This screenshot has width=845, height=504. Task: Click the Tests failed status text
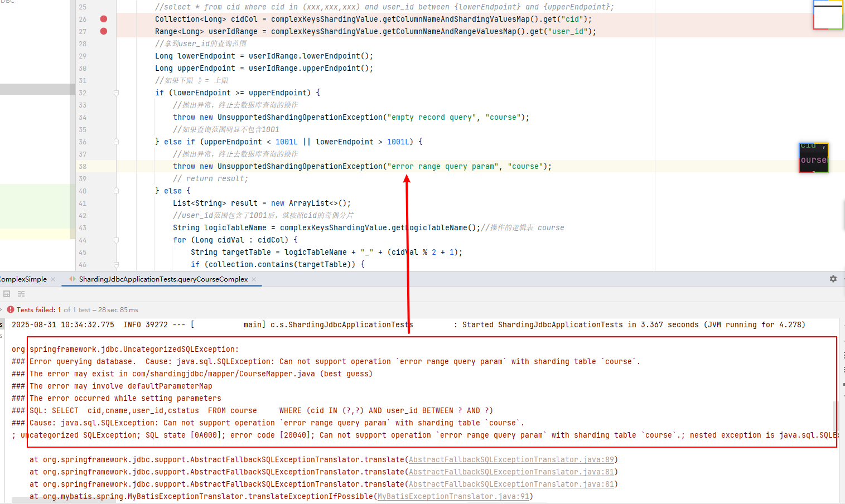36,310
